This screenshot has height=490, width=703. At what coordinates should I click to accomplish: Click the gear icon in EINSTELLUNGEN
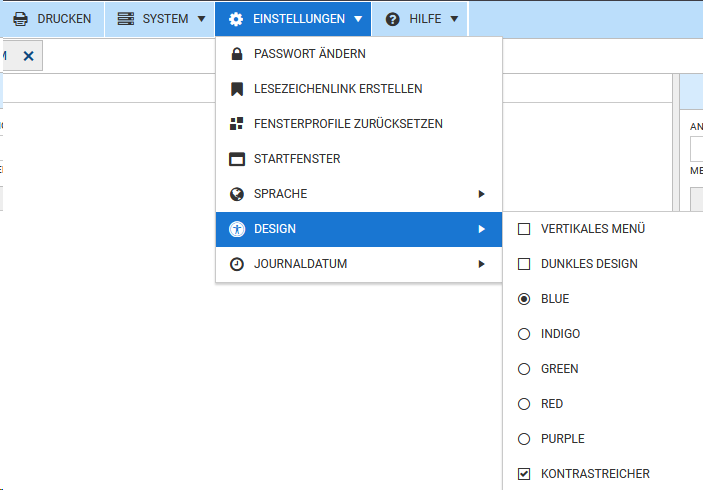(x=236, y=19)
